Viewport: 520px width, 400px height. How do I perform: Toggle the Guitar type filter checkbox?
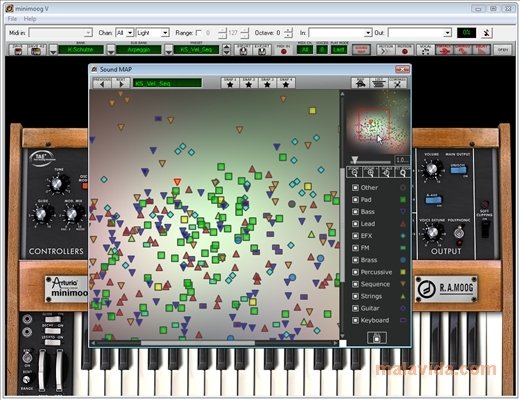point(355,308)
